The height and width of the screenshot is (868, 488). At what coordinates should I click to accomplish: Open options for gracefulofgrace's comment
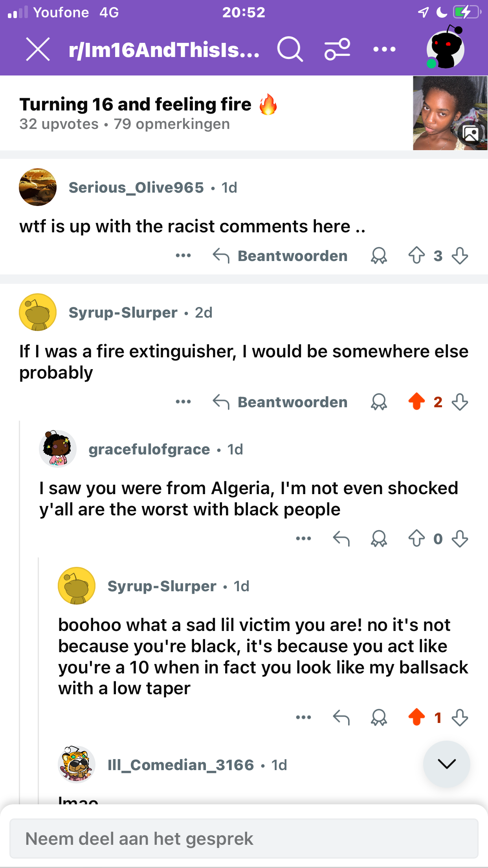tap(303, 539)
